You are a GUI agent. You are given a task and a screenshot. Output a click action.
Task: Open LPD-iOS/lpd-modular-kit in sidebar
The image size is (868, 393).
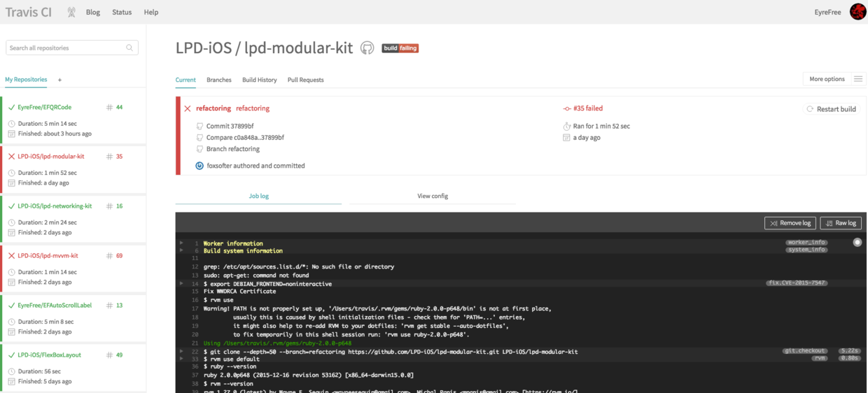tap(50, 157)
